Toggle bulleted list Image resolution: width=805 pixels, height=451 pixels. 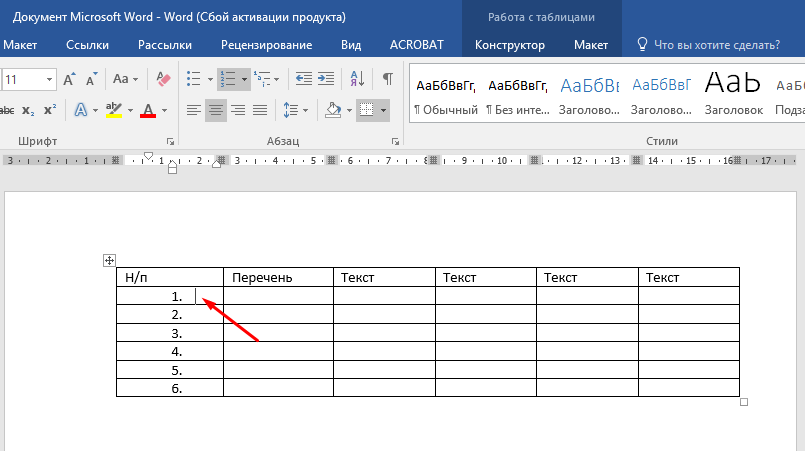(x=194, y=80)
